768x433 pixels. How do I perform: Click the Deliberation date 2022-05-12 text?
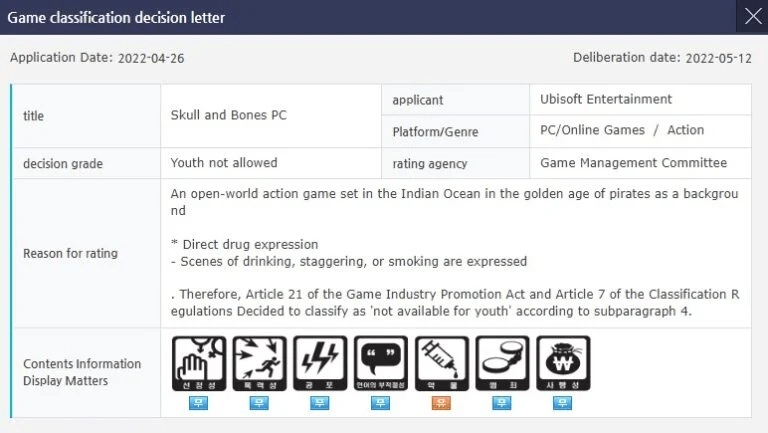point(665,58)
